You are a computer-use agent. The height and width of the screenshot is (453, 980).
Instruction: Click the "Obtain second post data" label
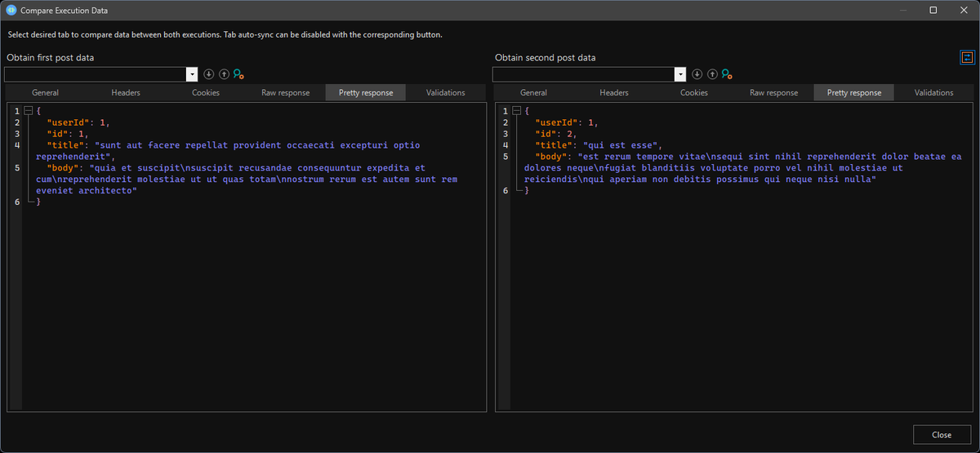point(546,58)
